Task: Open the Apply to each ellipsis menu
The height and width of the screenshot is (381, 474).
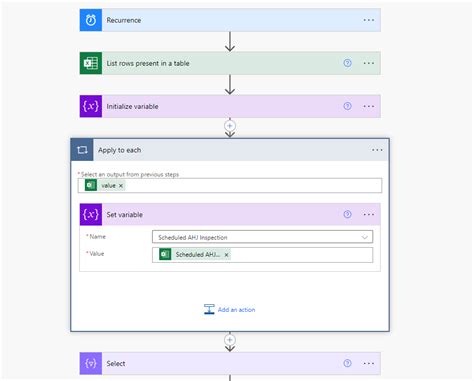Action: click(x=377, y=150)
